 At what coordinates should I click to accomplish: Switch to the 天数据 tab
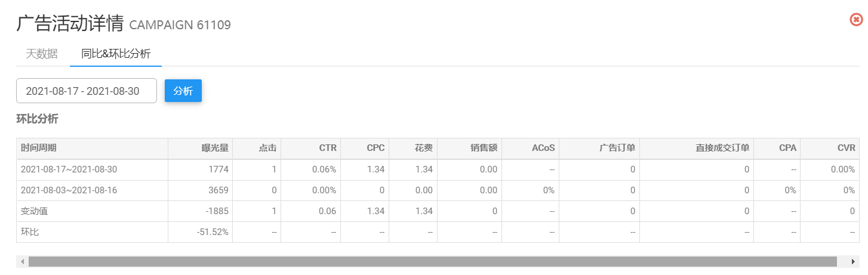(42, 54)
